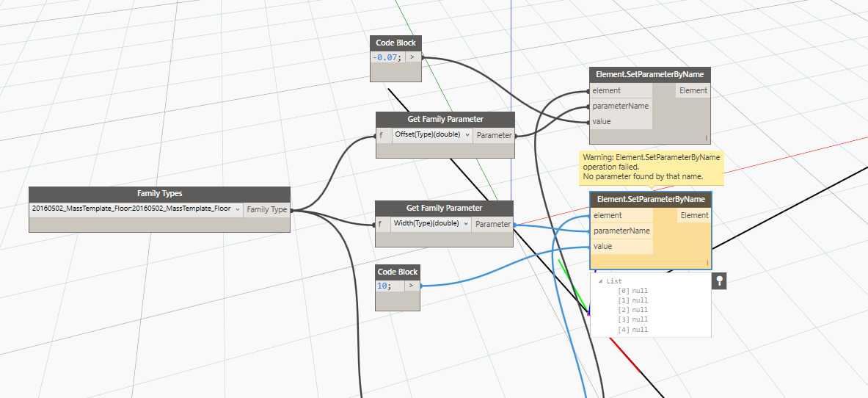Click the output arrow of the -0.07 Code Block
Screen dimensions: 868x398
412,57
